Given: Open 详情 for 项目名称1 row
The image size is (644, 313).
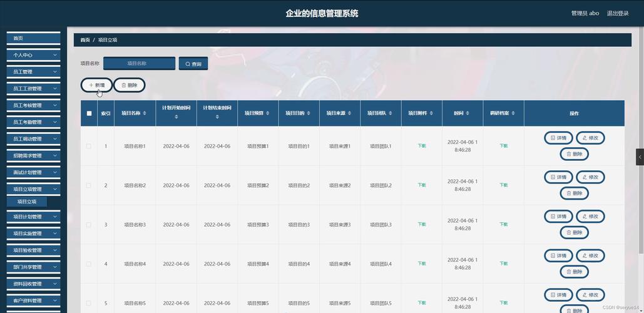Looking at the screenshot, I should tap(558, 138).
